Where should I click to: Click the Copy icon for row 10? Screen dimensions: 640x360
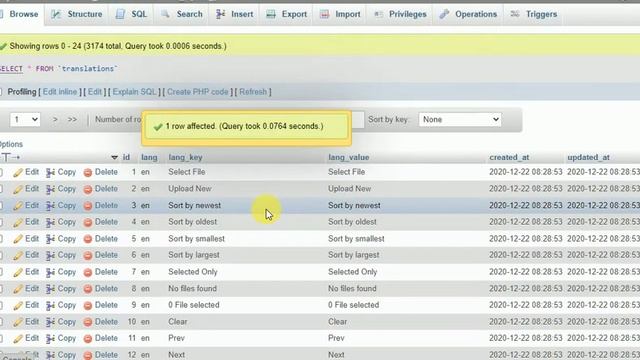pos(50,322)
